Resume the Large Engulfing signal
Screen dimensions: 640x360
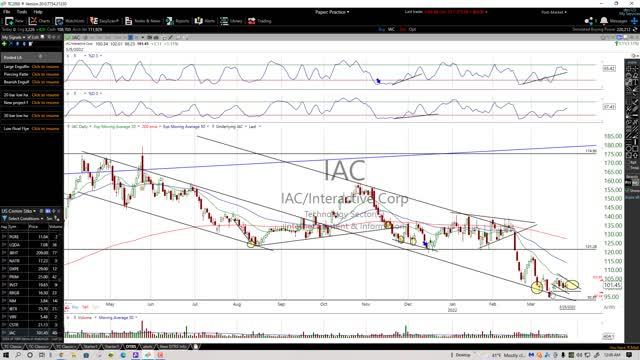pos(45,67)
